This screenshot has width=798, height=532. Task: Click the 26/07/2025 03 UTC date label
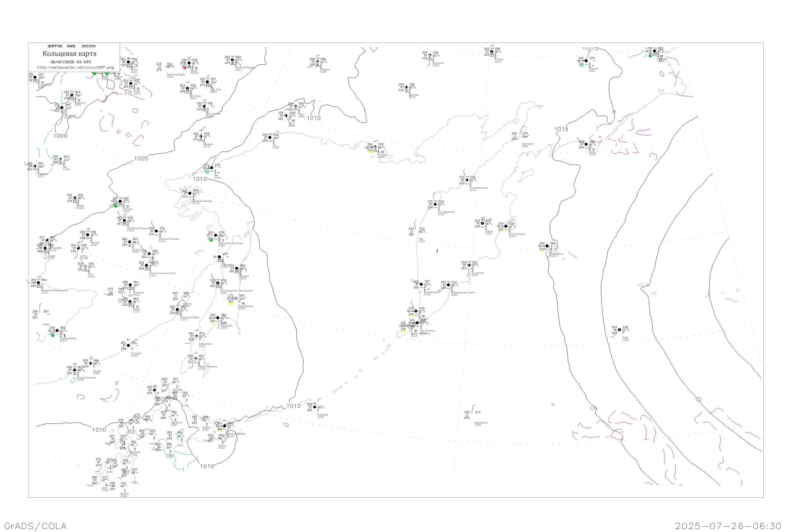pyautogui.click(x=70, y=62)
